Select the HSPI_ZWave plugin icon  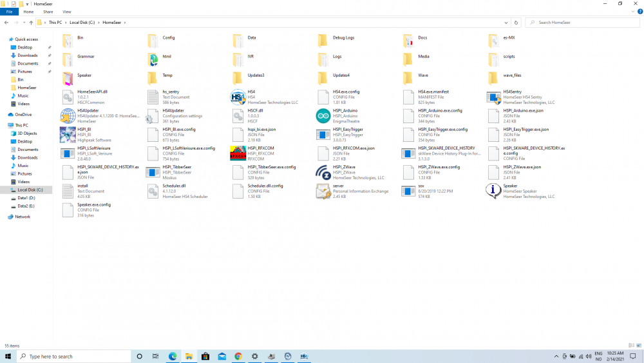pyautogui.click(x=323, y=172)
